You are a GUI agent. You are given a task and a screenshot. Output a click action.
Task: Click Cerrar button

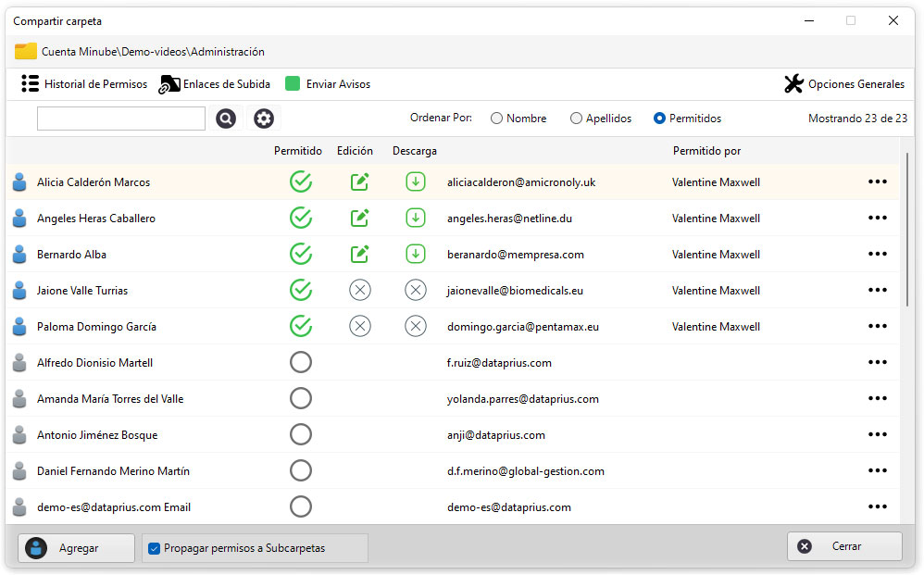(844, 546)
